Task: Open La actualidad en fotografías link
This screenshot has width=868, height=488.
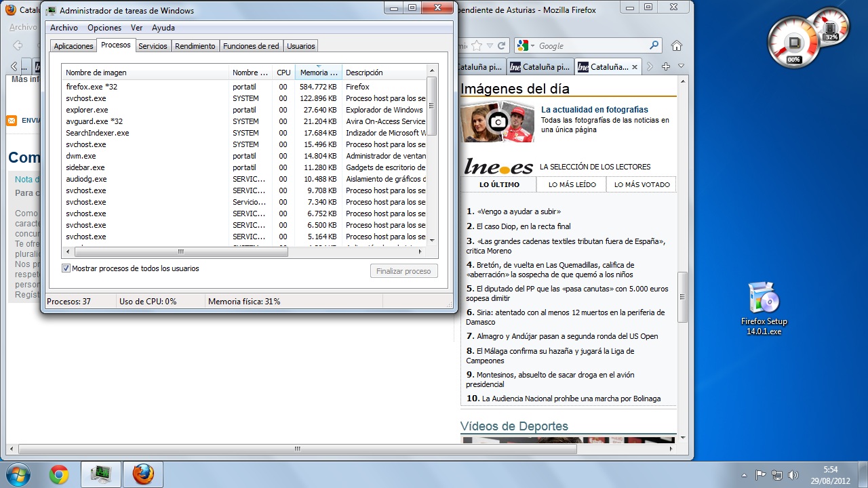Action: (595, 109)
